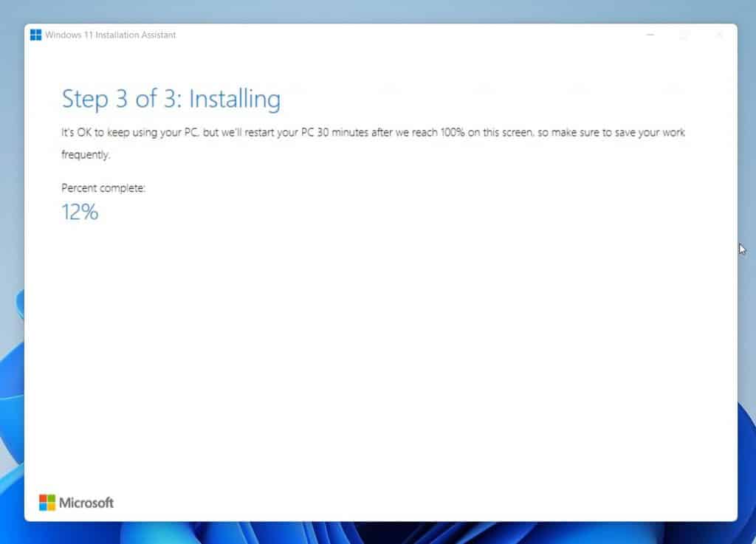Screen dimensions: 756x544
Task: Click the Microsoft logo at bottom left
Action: coord(76,503)
